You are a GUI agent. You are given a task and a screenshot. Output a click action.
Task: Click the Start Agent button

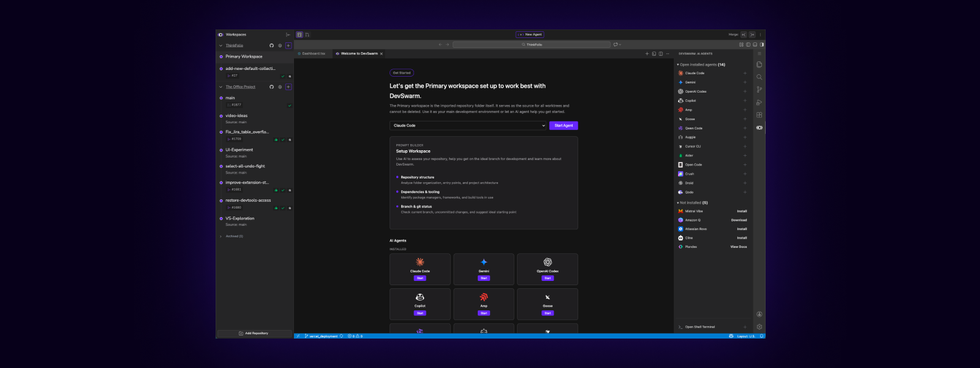563,125
